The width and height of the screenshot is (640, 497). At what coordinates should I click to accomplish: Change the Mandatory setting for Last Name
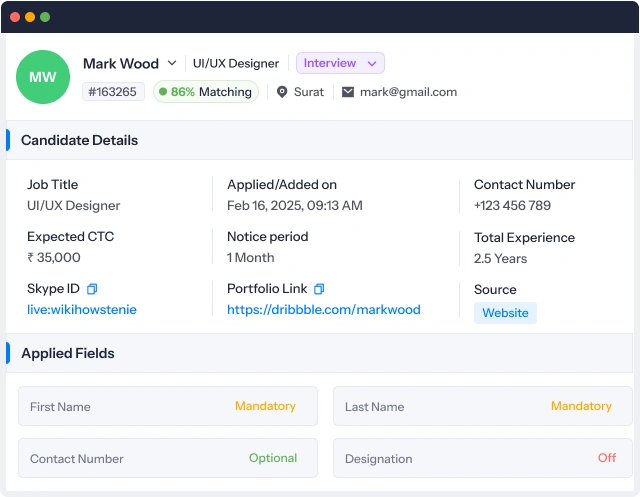[x=581, y=406]
